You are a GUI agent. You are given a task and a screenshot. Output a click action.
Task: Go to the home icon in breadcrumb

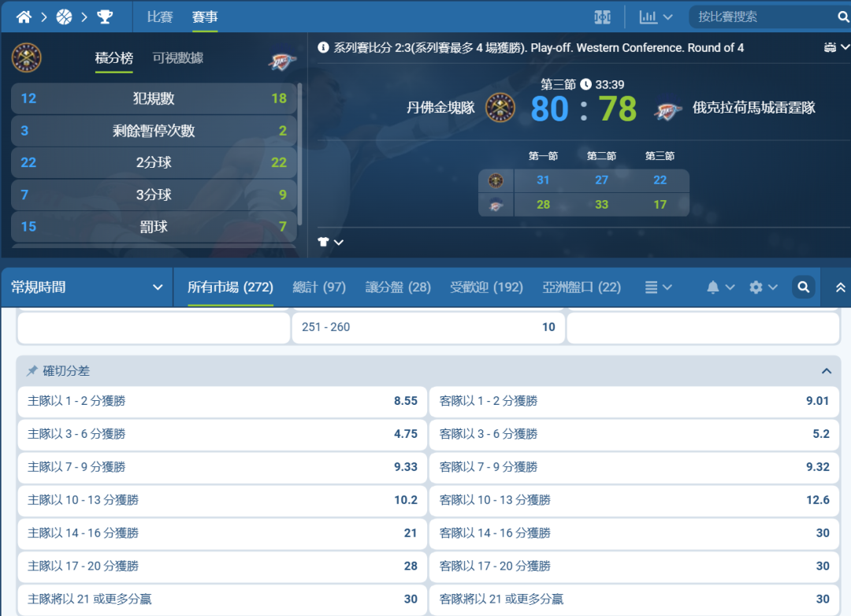(x=24, y=17)
